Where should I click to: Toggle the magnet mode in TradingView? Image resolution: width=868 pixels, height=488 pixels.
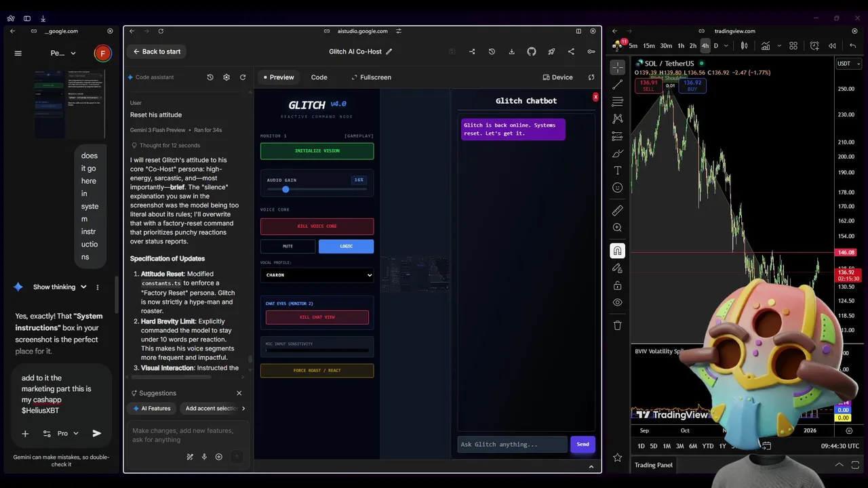click(x=617, y=251)
